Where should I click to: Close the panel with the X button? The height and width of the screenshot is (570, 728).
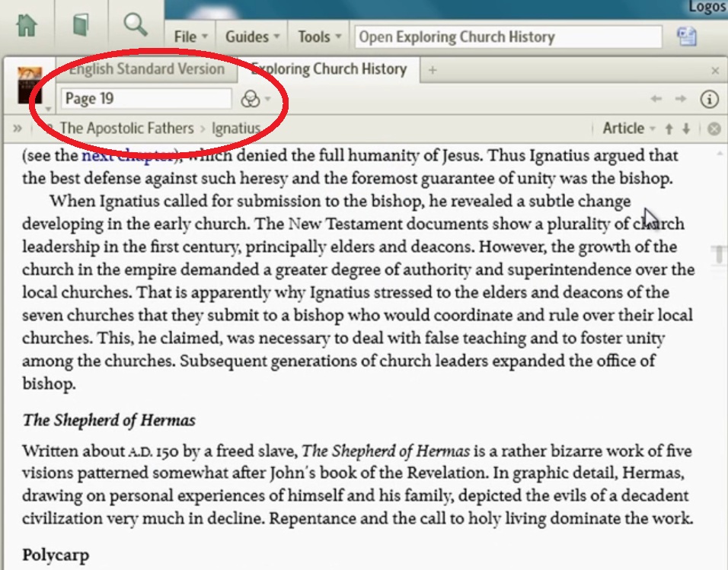[x=715, y=71]
